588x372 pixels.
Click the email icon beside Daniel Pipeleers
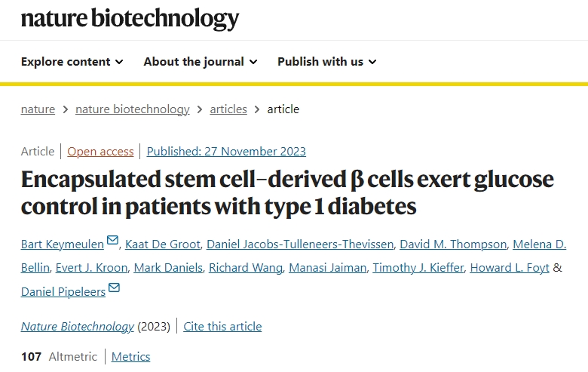pos(114,287)
